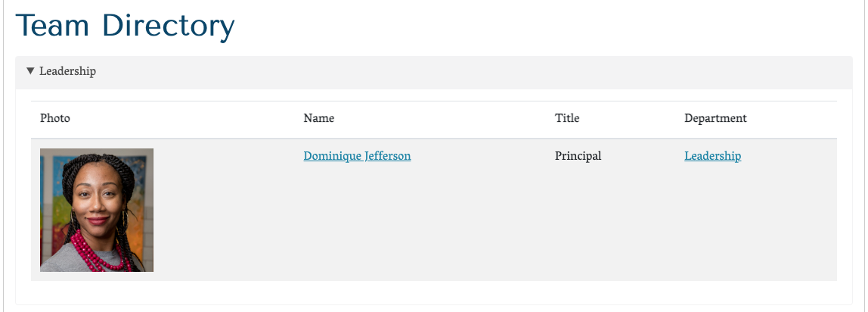The width and height of the screenshot is (868, 312).
Task: Select the Photo column header
Action: coord(55,118)
